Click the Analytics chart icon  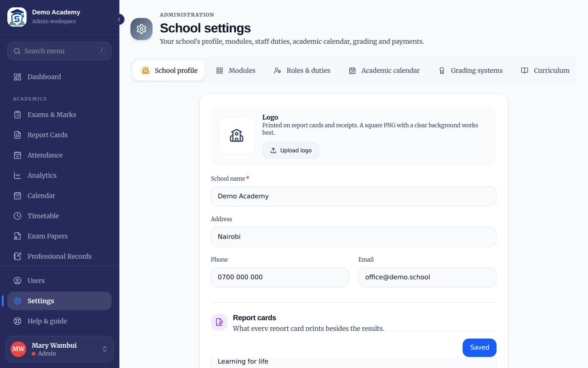click(x=17, y=176)
